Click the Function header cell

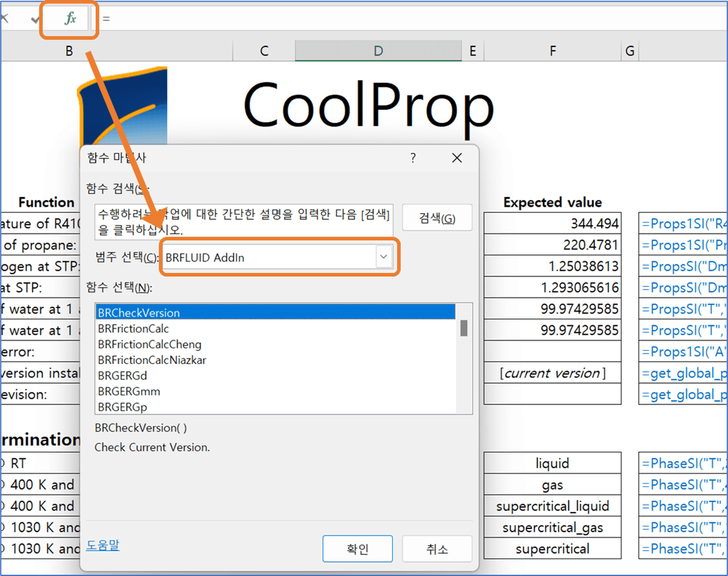[x=47, y=202]
